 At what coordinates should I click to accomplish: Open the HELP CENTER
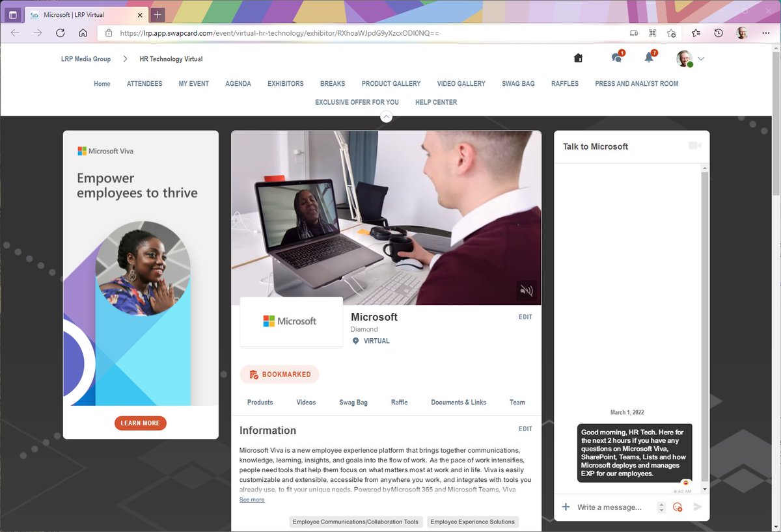436,102
